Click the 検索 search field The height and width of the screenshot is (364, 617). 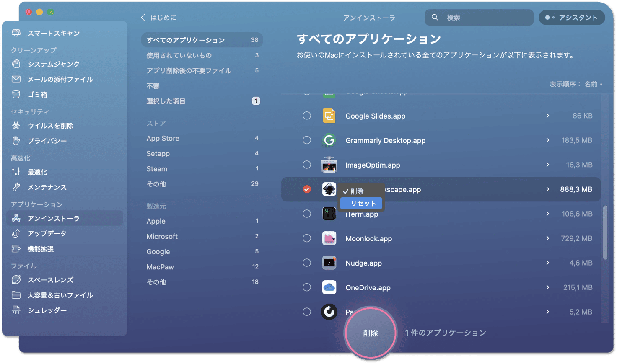pyautogui.click(x=479, y=18)
